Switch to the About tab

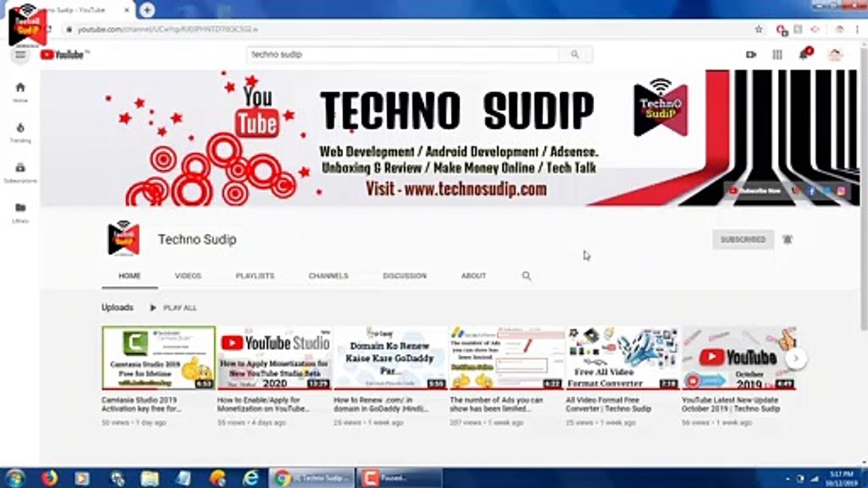[x=473, y=276]
